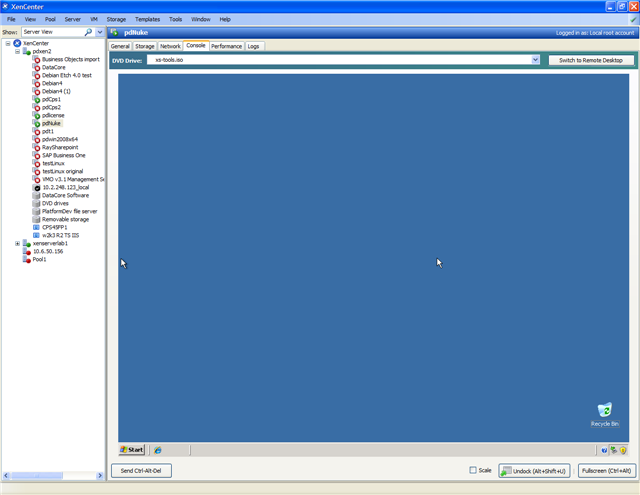
Task: Enable the Scale checkbox
Action: pos(473,470)
